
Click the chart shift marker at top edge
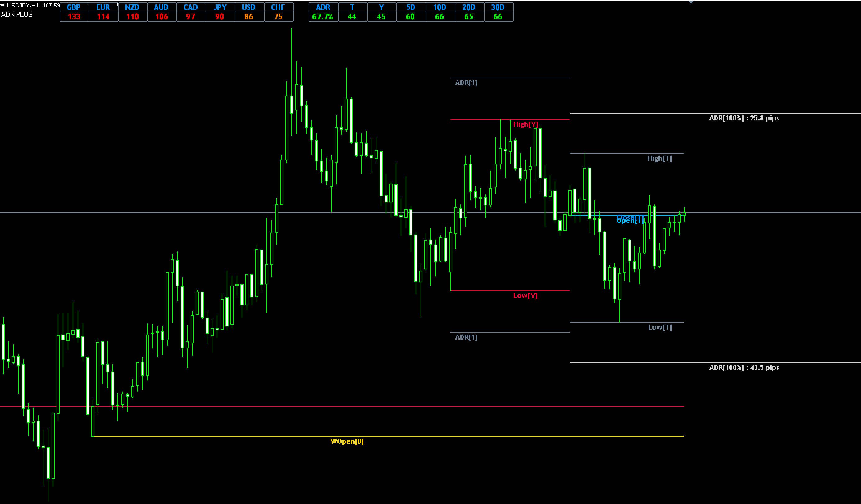coord(690,2)
